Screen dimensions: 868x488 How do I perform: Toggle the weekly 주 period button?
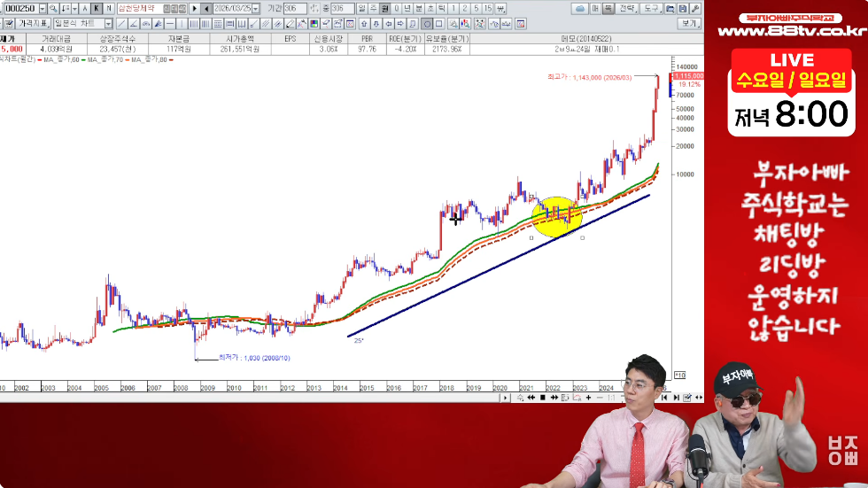pos(373,9)
